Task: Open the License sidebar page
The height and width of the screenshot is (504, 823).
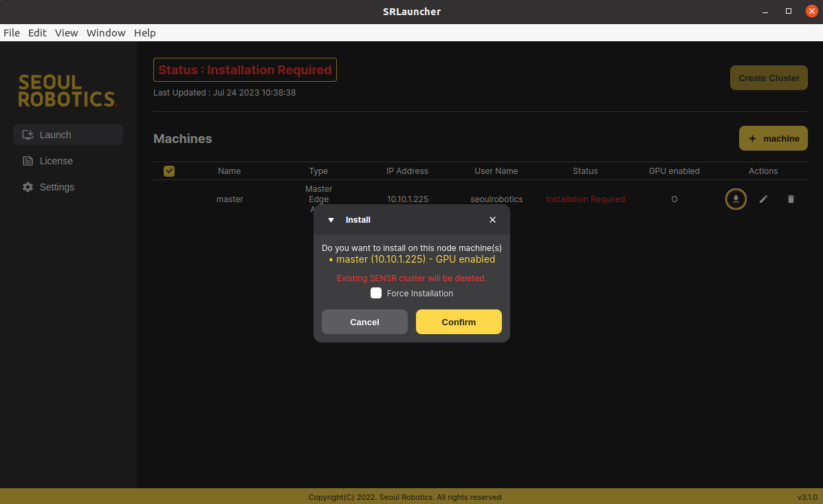Action: 68,161
